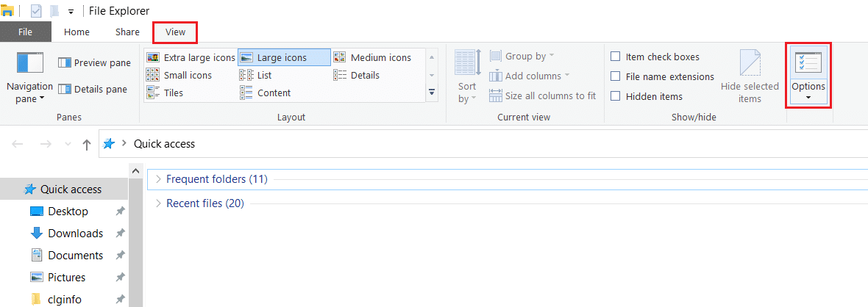The width and height of the screenshot is (868, 307).
Task: Click the pin icon beside Downloads
Action: [x=120, y=234]
